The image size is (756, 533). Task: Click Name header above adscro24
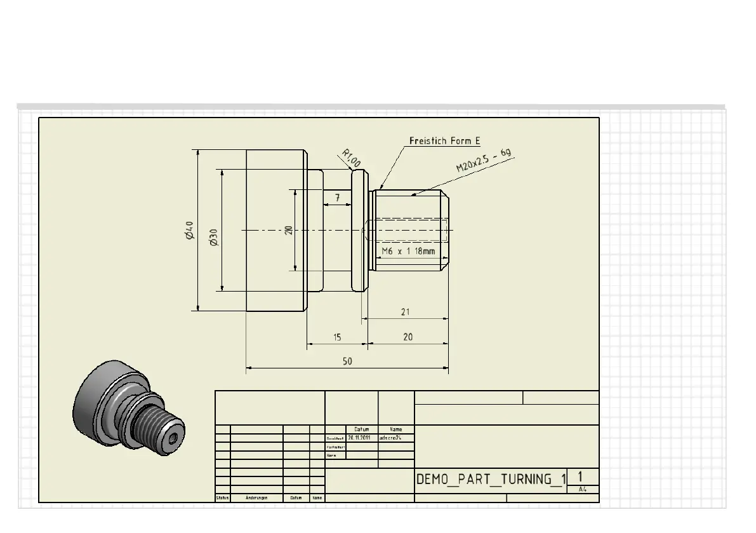coord(396,429)
